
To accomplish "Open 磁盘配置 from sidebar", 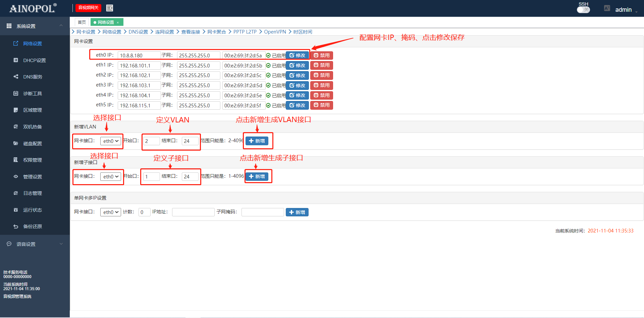I will pyautogui.click(x=32, y=144).
